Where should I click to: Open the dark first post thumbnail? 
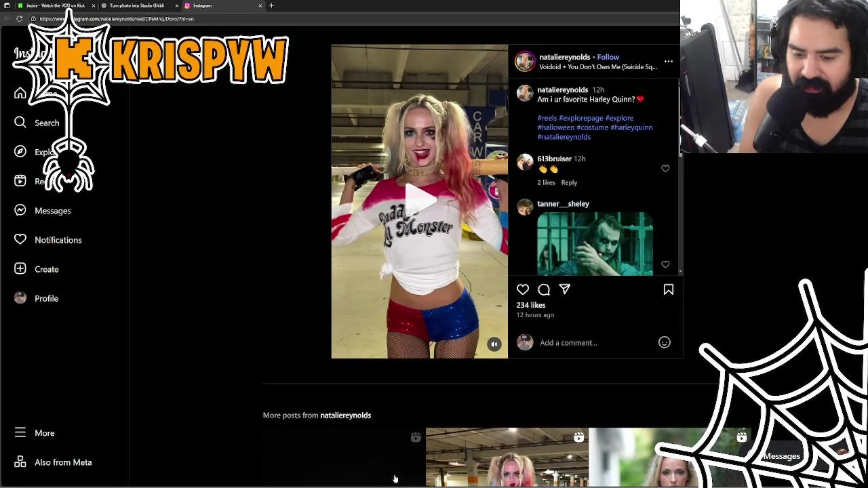point(344,457)
